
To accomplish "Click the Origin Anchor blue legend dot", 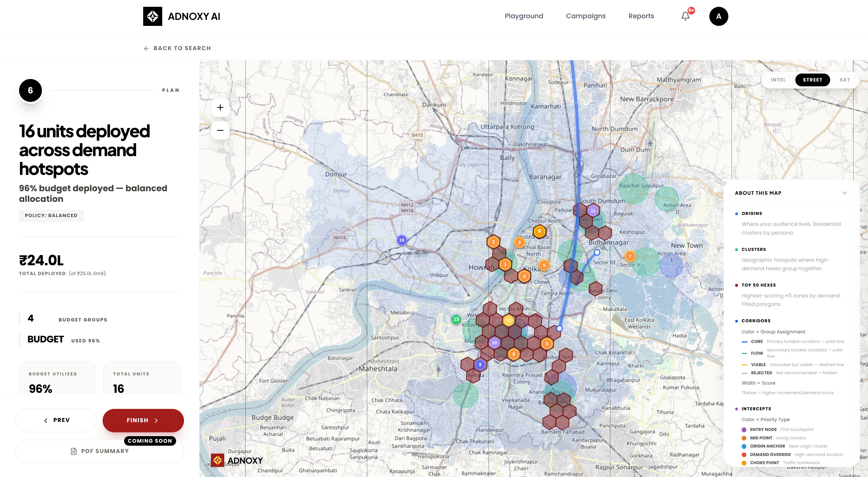I will coord(744,446).
